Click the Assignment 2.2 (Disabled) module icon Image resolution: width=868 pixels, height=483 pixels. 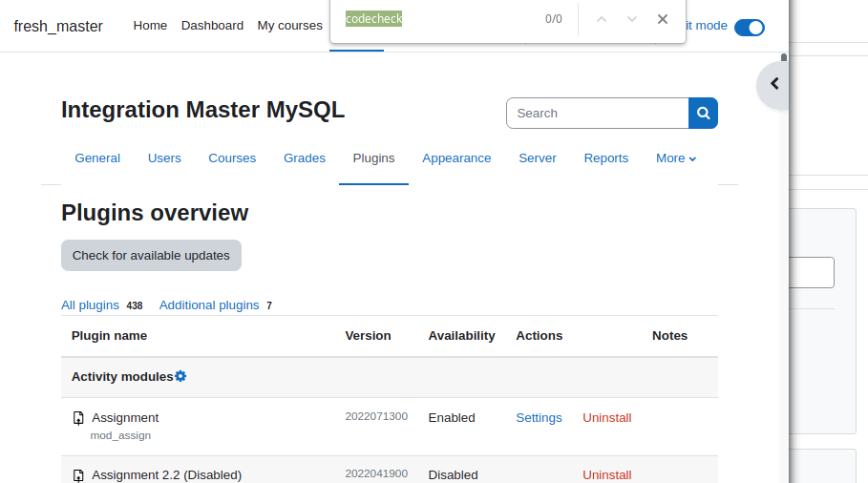78,475
